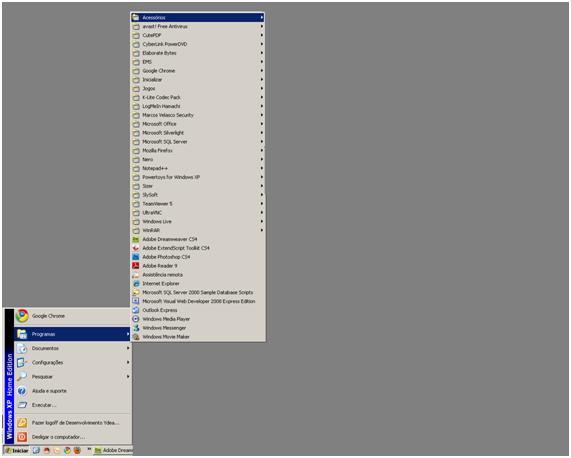This screenshot has width=571, height=458.
Task: Open the Nero submenu
Action: pos(198,159)
